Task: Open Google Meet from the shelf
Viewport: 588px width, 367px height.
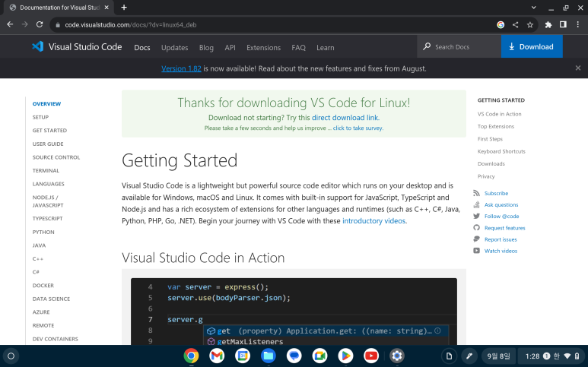Action: (320, 356)
